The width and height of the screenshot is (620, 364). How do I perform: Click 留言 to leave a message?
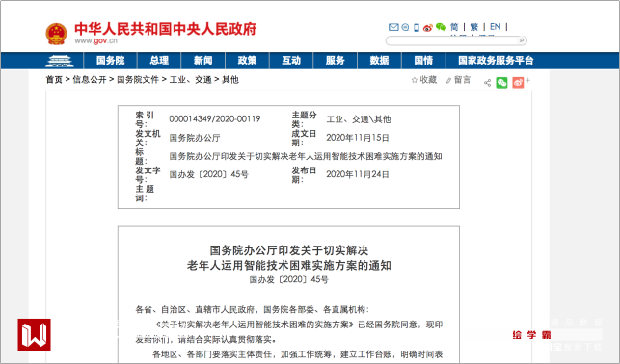coord(458,80)
